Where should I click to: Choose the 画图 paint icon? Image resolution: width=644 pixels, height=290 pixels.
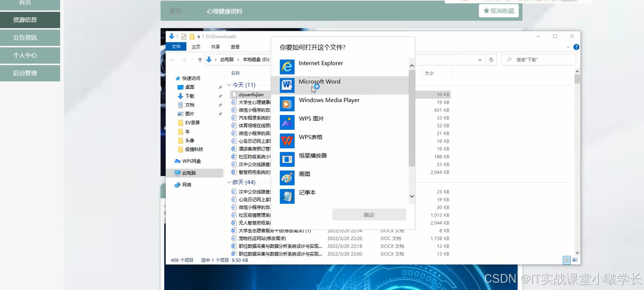[x=287, y=178]
